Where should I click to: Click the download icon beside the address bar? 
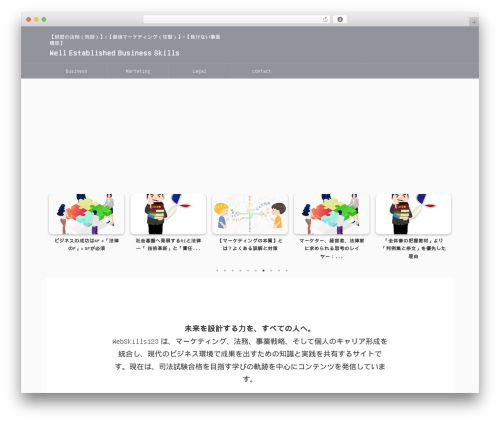click(340, 19)
